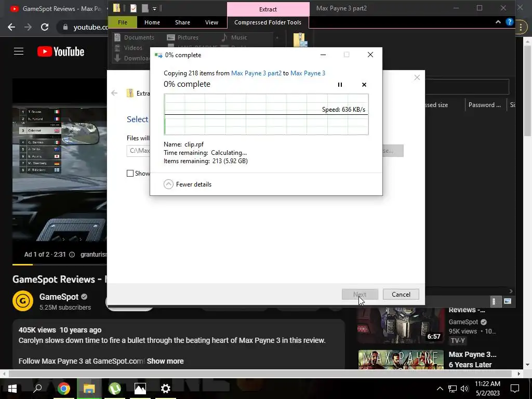Click the Cancel button in Extract wizard
Viewport: 532px width, 399px height.
[401, 295]
